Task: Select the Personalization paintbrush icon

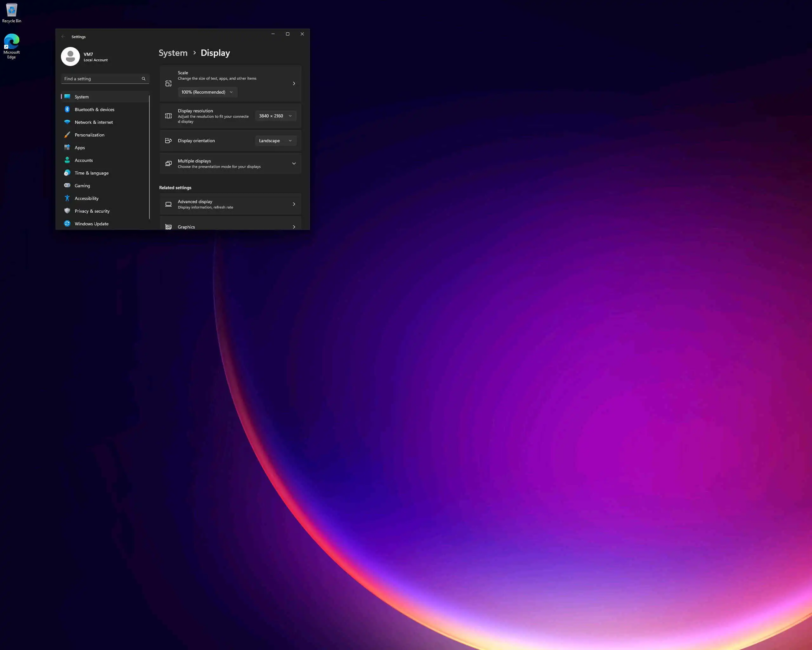Action: (x=67, y=135)
